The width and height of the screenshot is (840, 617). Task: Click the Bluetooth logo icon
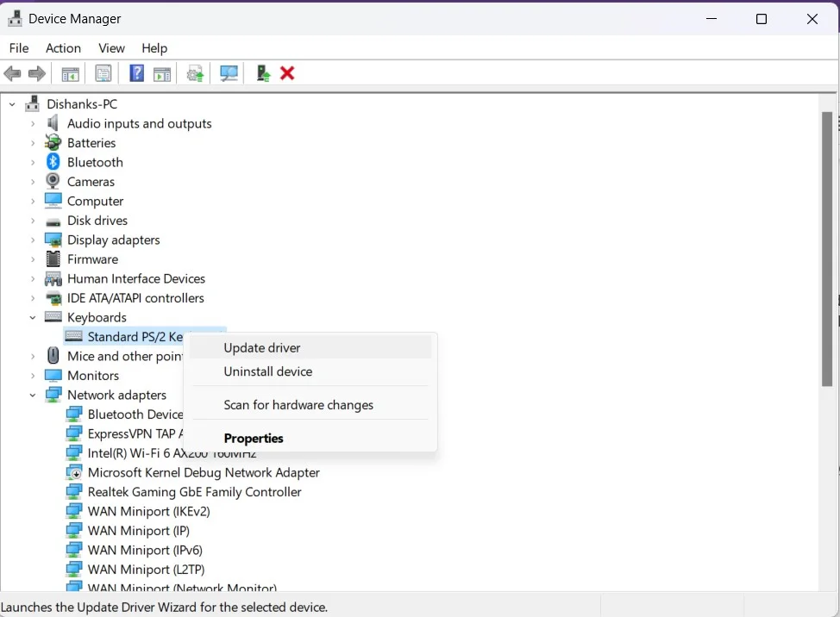pyautogui.click(x=53, y=162)
